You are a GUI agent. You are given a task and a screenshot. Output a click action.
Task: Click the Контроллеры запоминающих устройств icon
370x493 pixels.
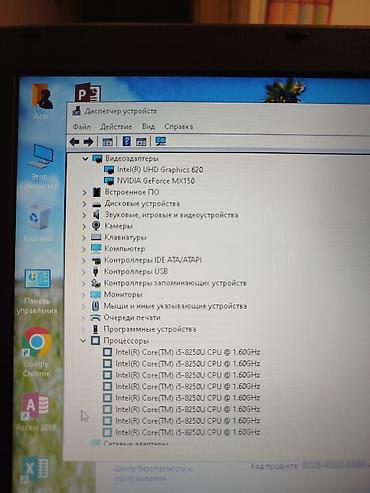pyautogui.click(x=96, y=283)
